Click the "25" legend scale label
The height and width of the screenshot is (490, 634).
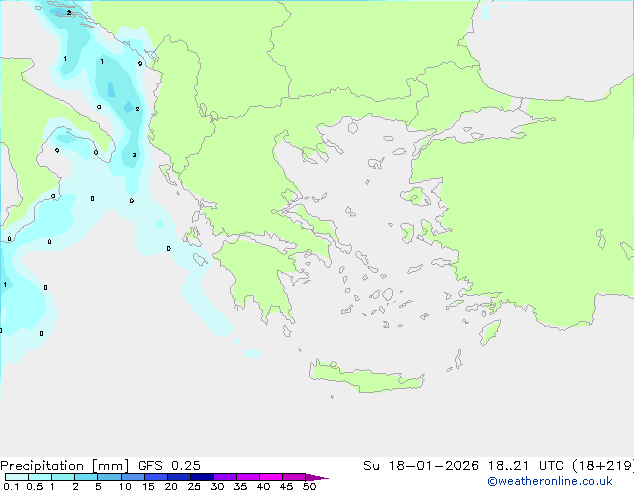(x=194, y=486)
